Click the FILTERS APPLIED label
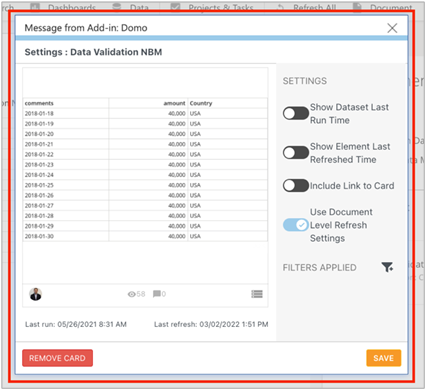 [x=319, y=268]
